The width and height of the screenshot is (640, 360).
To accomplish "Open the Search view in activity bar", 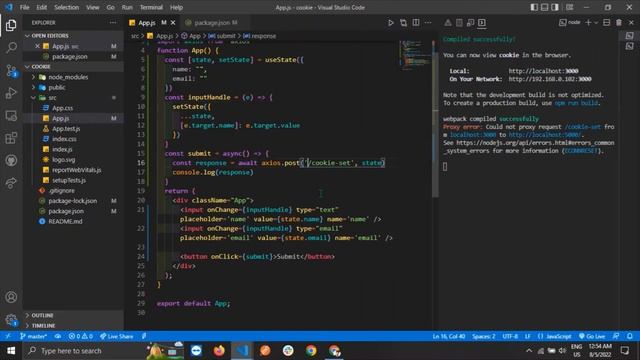I will (x=11, y=48).
